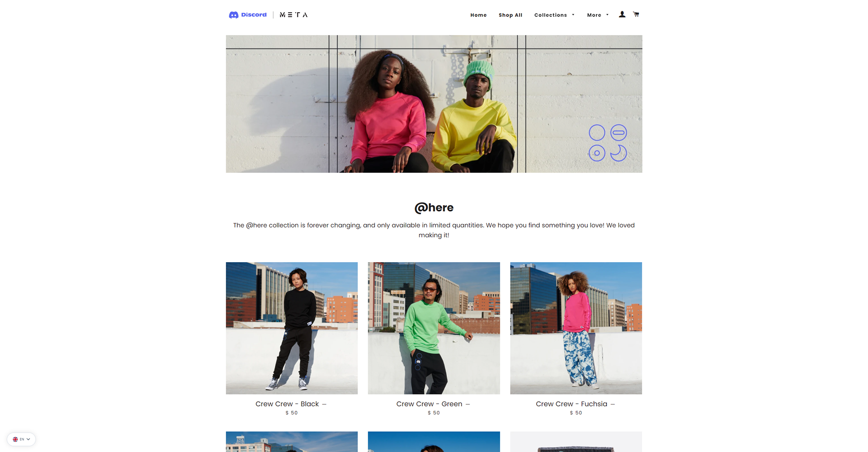
Task: View the black sweatshirt product photo
Action: tap(292, 328)
